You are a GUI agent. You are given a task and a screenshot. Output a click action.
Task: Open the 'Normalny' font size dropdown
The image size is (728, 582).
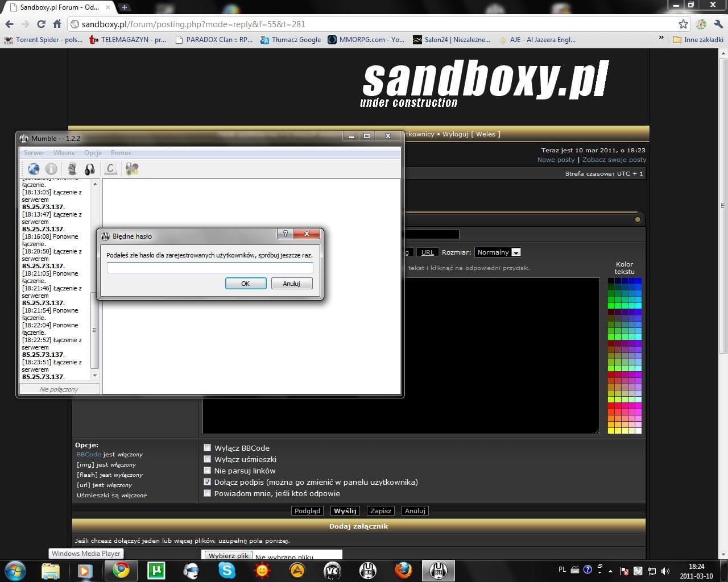click(x=498, y=252)
